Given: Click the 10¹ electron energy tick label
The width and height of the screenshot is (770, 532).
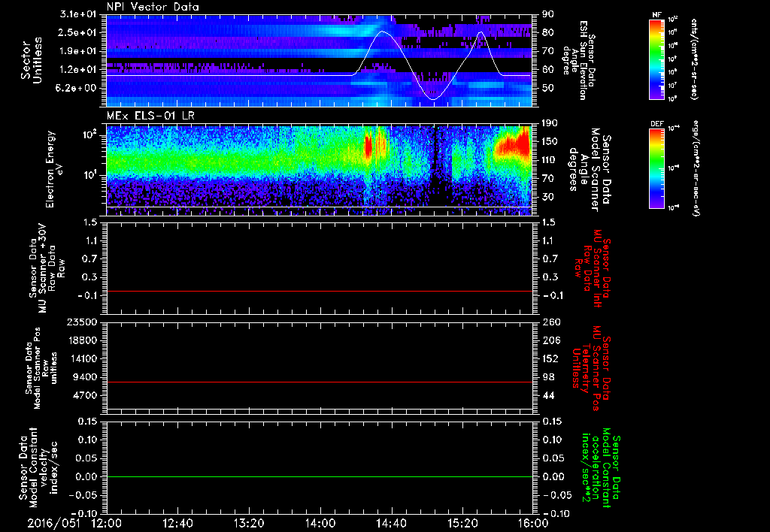Looking at the screenshot, I should tap(90, 175).
